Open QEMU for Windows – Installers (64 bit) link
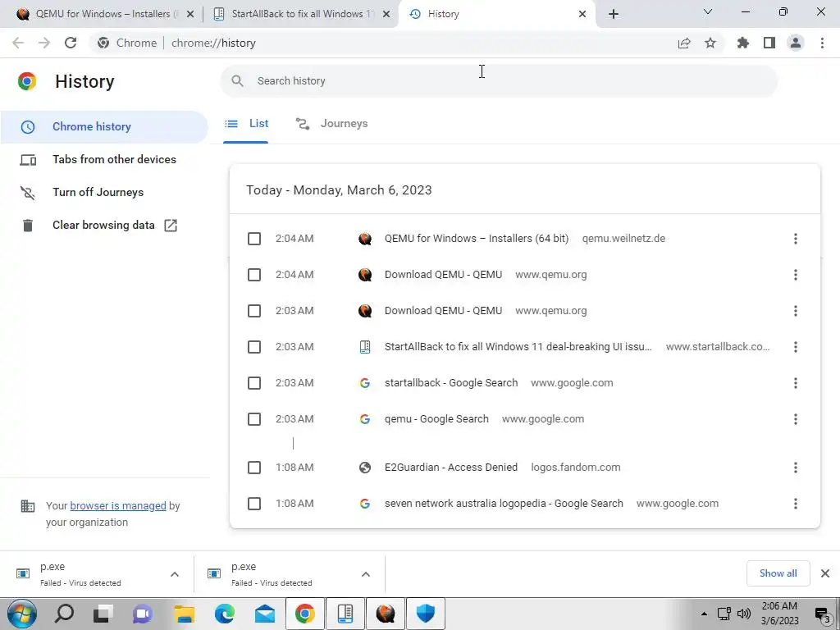The height and width of the screenshot is (630, 840). pyautogui.click(x=477, y=239)
